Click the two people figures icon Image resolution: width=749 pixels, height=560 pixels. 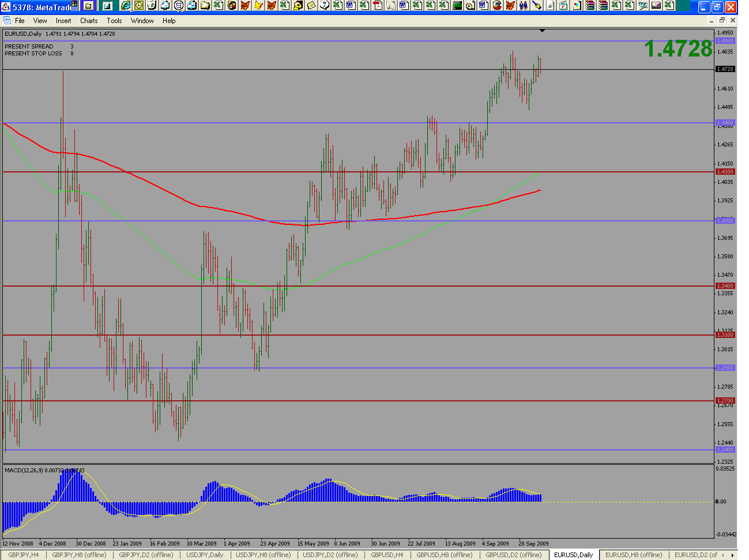(523, 6)
